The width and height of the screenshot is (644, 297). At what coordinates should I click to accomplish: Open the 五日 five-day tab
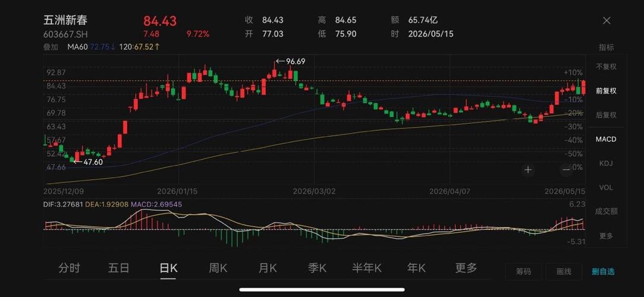click(x=119, y=268)
